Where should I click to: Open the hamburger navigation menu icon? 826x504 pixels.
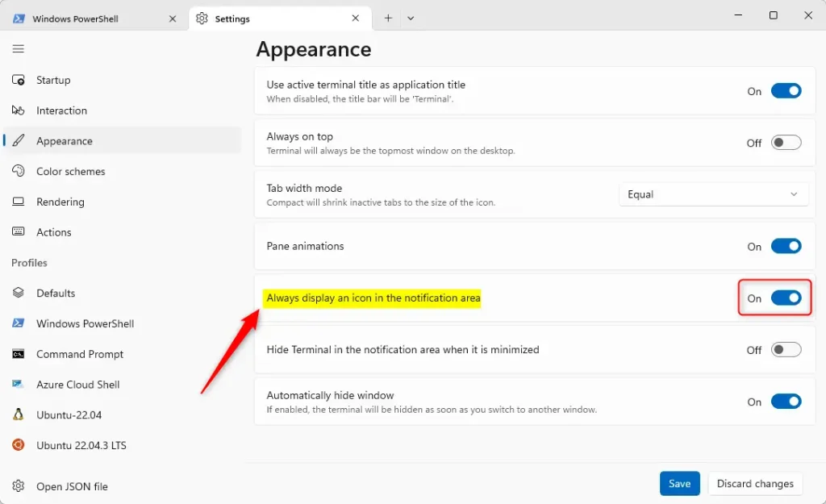(x=19, y=49)
